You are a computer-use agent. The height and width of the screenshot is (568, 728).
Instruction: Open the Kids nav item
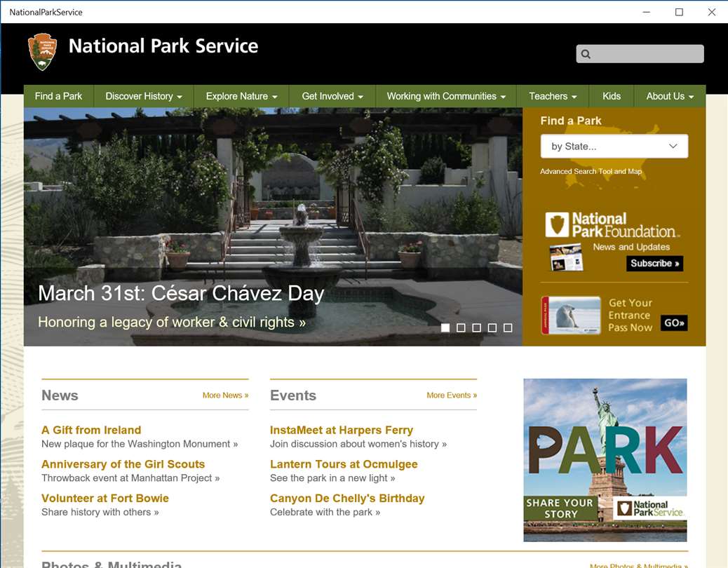coord(612,96)
